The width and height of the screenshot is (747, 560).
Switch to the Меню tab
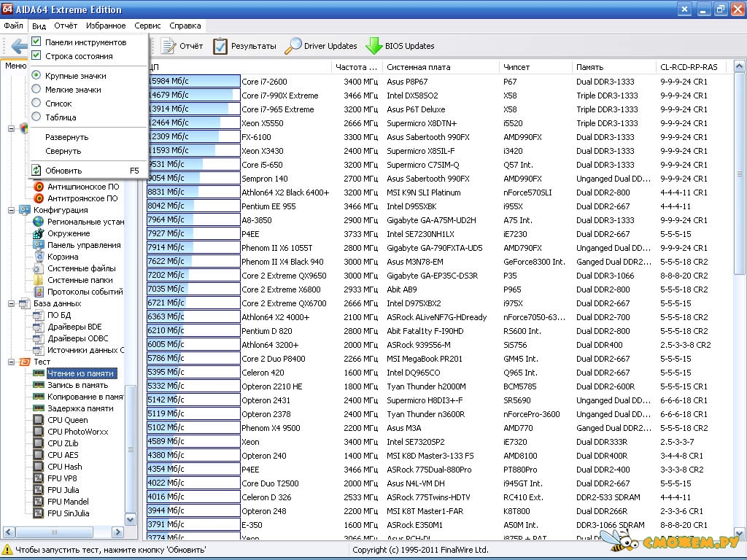15,66
